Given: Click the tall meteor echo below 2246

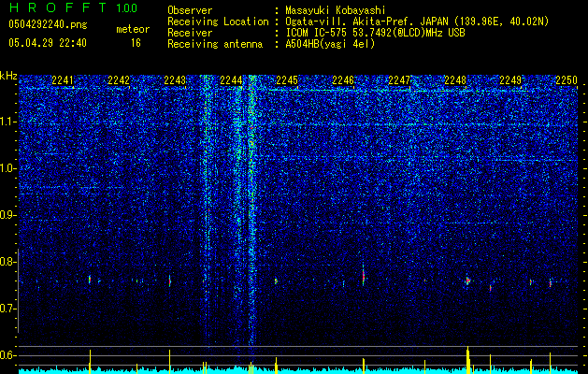Looking at the screenshot, I should [x=364, y=275].
